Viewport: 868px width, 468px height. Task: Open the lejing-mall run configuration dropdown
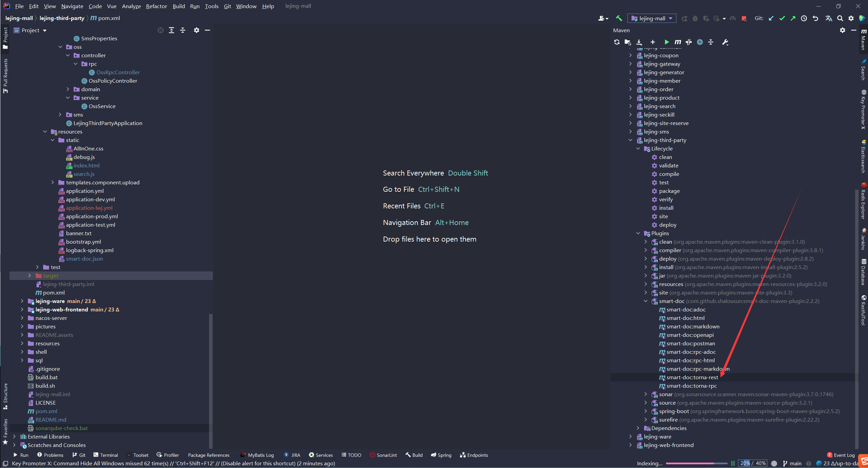click(652, 18)
